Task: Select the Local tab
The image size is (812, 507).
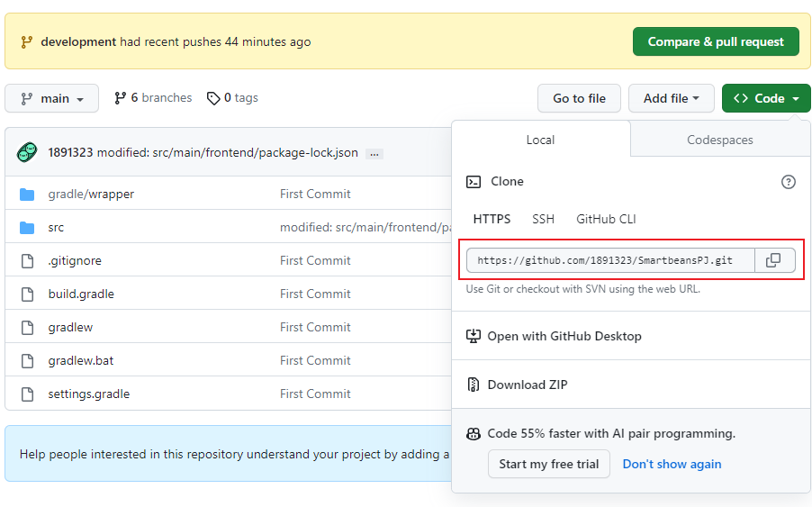Action: 541,140
